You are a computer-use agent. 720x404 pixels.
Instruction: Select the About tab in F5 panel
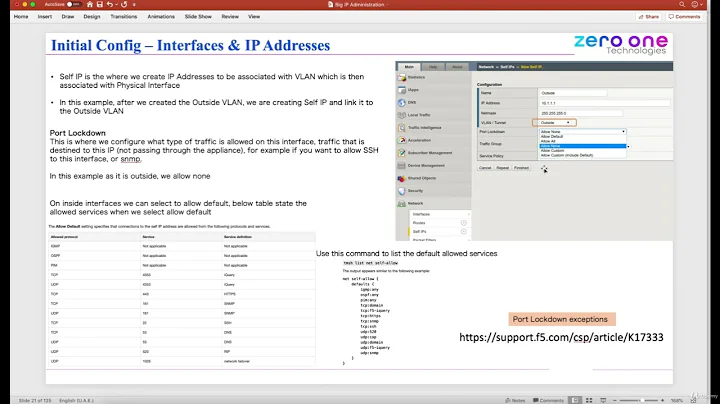click(457, 67)
